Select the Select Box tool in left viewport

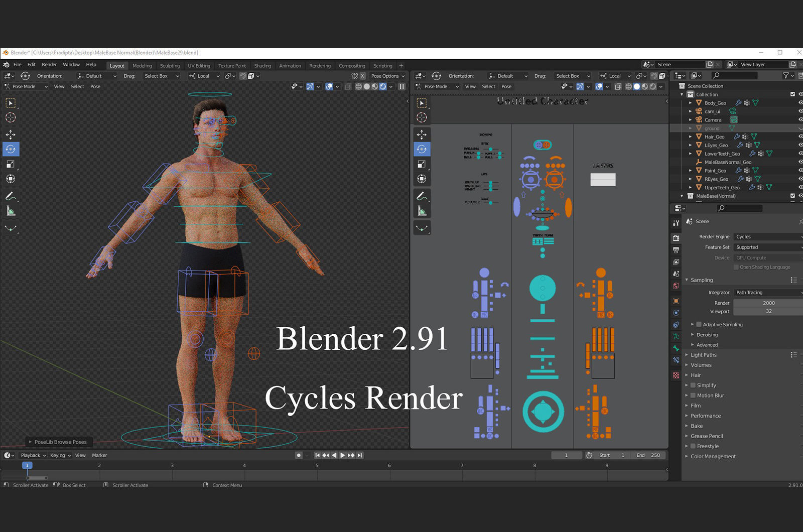click(11, 103)
